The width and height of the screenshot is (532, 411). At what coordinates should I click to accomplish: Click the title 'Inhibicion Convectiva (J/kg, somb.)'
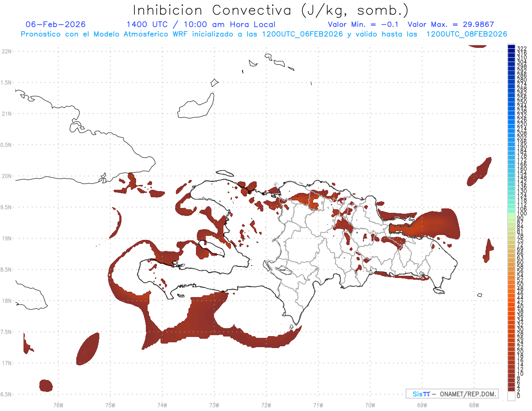tap(270, 10)
